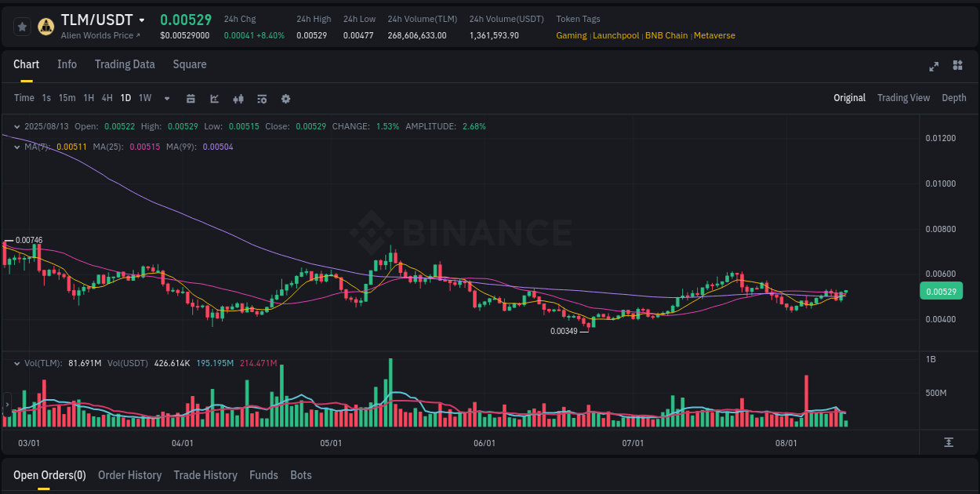Open the layout grid icon near fullscreen

point(956,67)
